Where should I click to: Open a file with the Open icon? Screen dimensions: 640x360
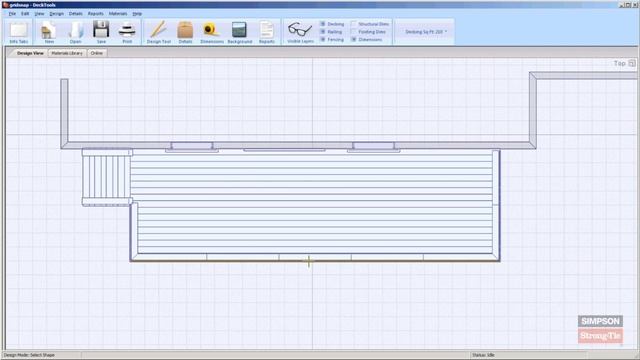coord(76,31)
